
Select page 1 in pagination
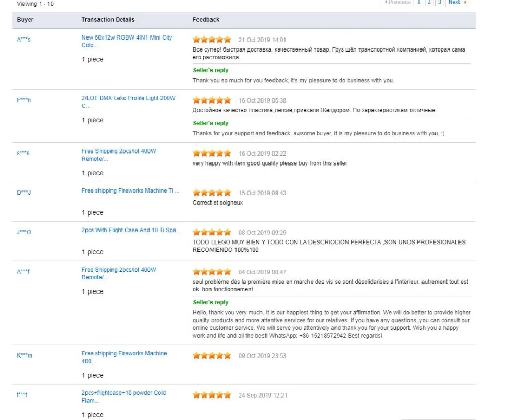click(x=418, y=3)
